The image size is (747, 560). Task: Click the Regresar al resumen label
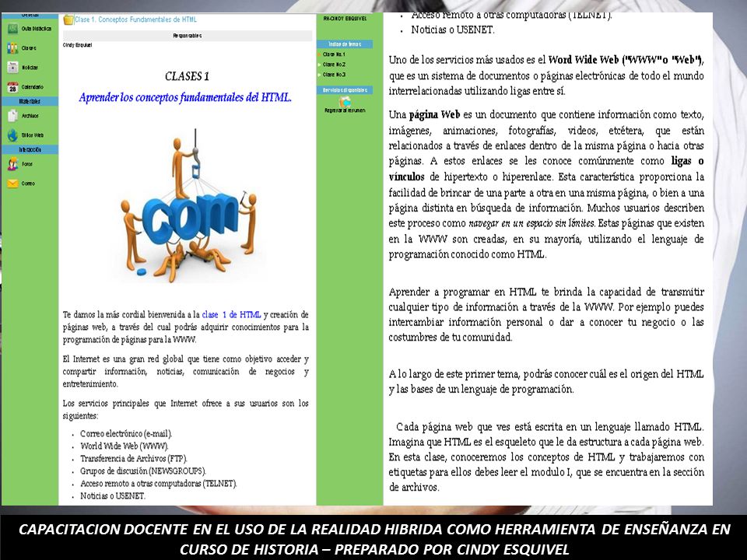click(x=345, y=110)
